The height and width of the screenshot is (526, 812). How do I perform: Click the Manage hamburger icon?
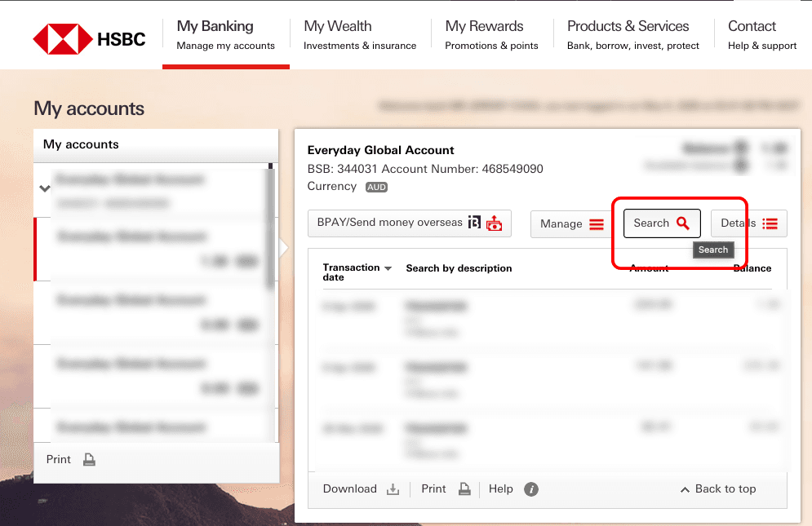(x=597, y=224)
